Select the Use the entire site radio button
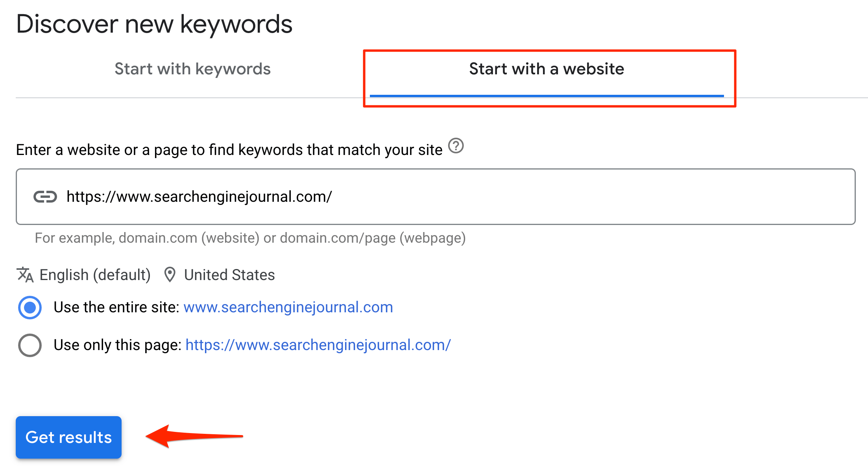This screenshot has width=868, height=472. pyautogui.click(x=30, y=308)
